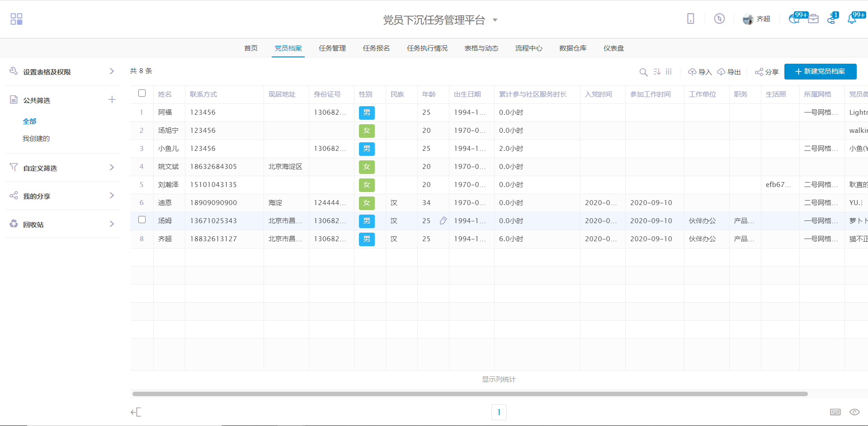Toggle the eye visibility icon at bottom right

854,412
